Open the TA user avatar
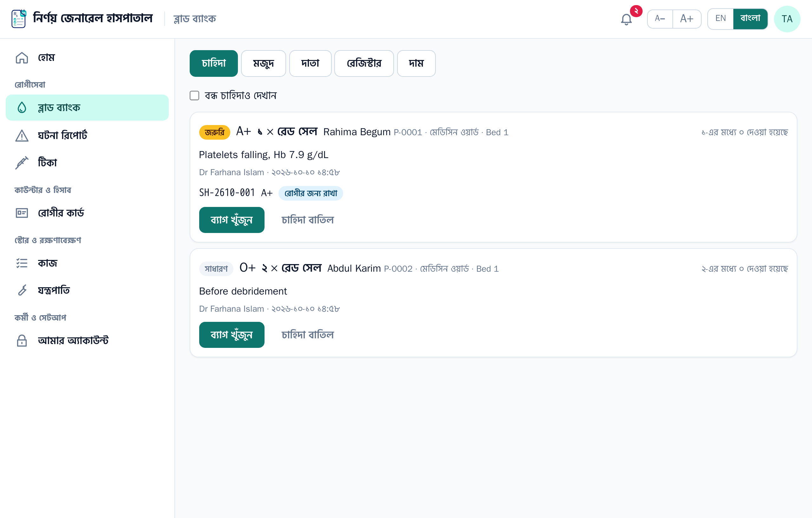This screenshot has height=518, width=812. [x=787, y=19]
